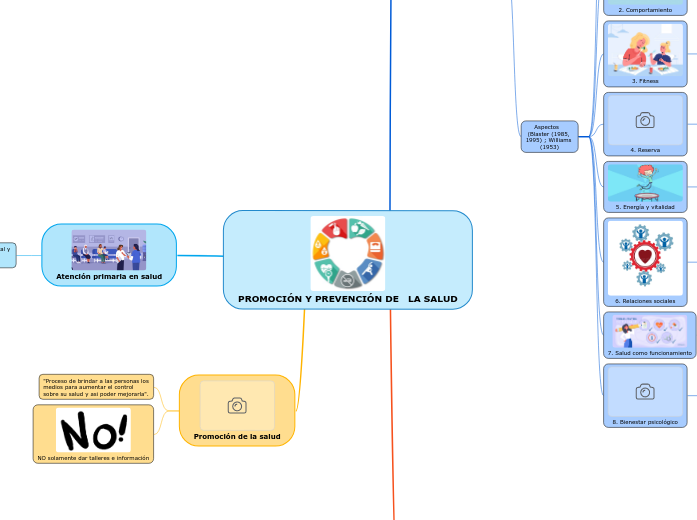Click the "No!" handwritten image
This screenshot has height=520, width=697.
pos(93,430)
